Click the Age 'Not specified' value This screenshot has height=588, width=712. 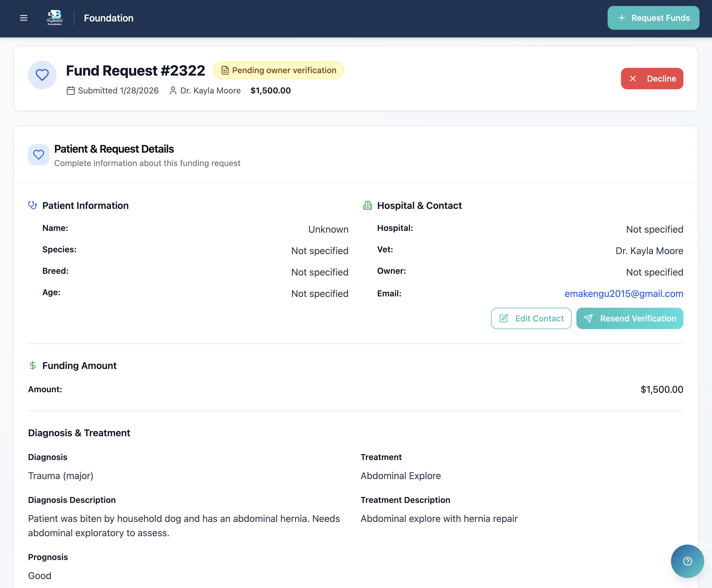click(320, 294)
